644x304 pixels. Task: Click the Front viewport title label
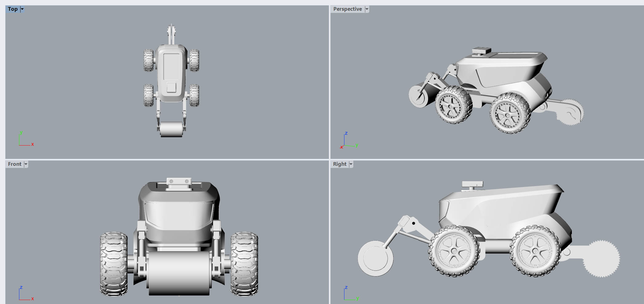[x=15, y=164]
